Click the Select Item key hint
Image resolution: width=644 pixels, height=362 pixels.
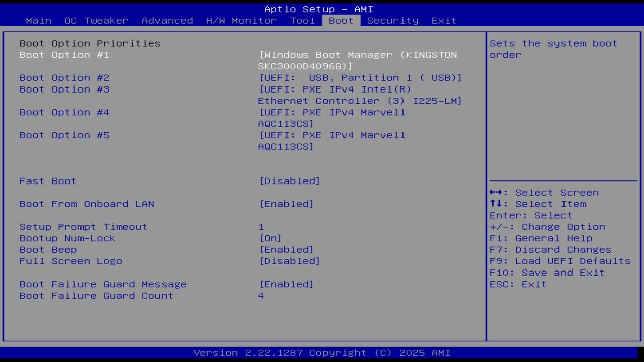[x=538, y=204]
